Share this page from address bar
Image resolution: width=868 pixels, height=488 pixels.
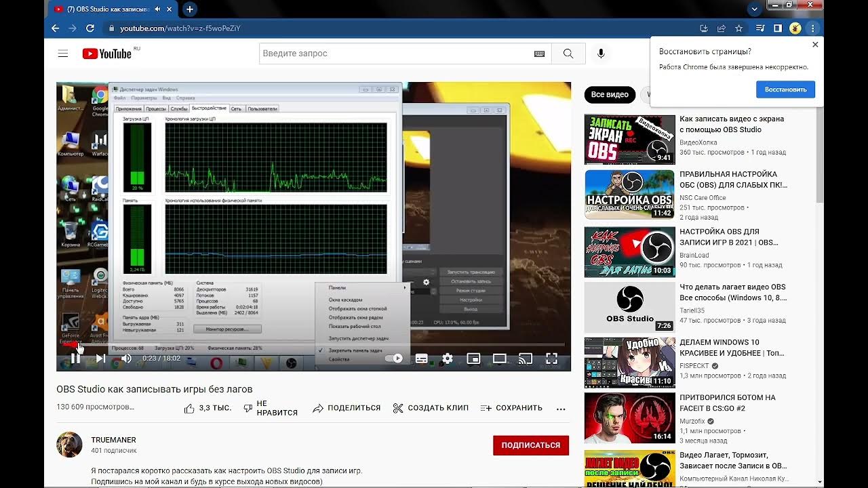click(722, 28)
